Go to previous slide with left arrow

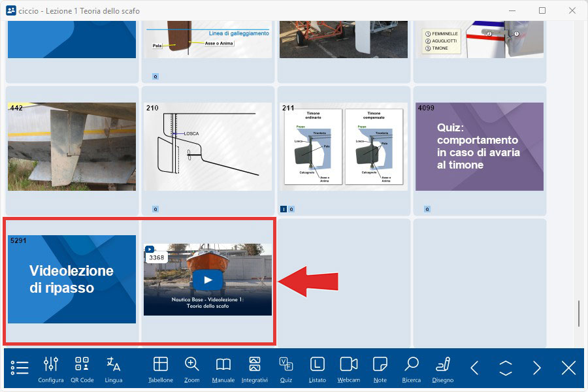[x=475, y=368]
